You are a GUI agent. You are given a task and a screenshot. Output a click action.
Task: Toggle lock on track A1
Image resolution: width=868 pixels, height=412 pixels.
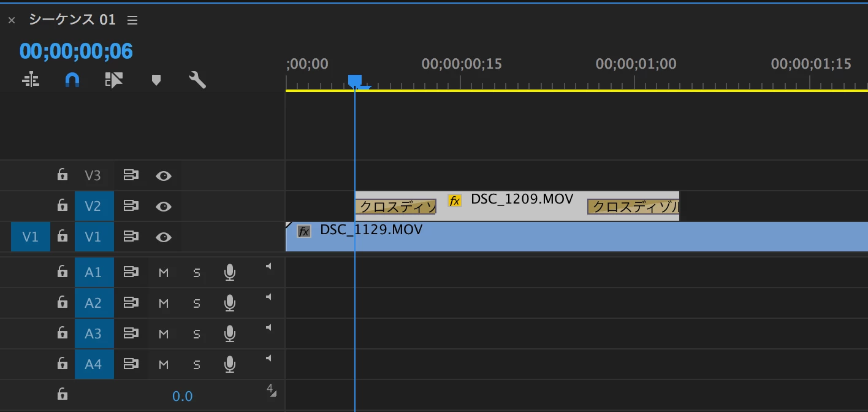[62, 272]
